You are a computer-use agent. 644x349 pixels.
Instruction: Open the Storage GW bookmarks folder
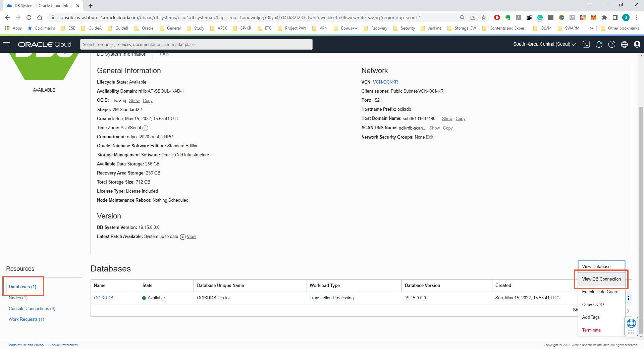462,28
